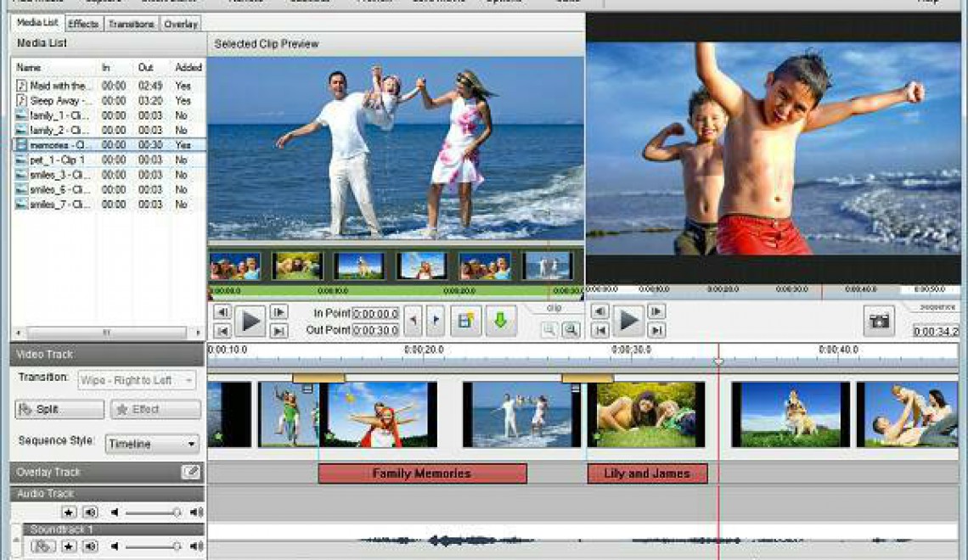The width and height of the screenshot is (968, 560).
Task: Go to end of sequence preview
Action: [x=656, y=331]
